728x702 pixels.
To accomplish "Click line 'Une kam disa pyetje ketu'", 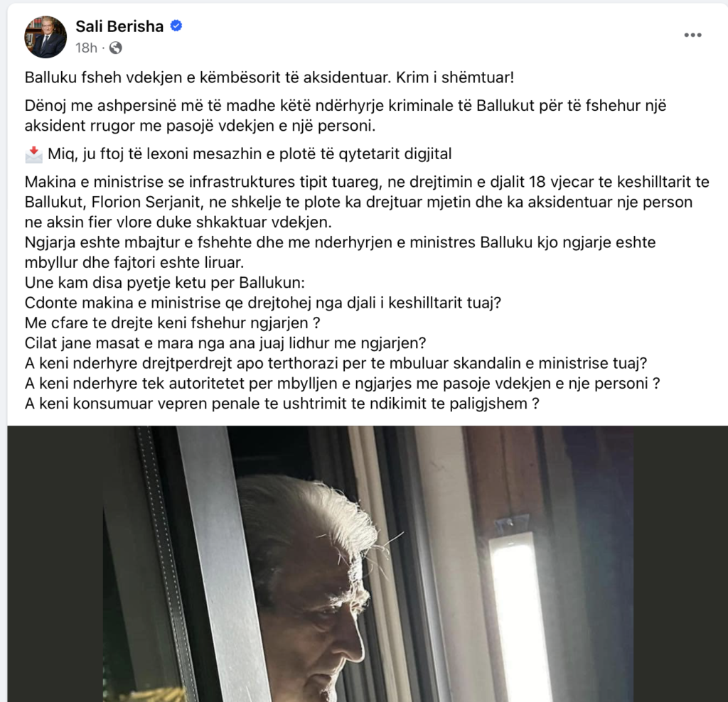I will coord(165,283).
